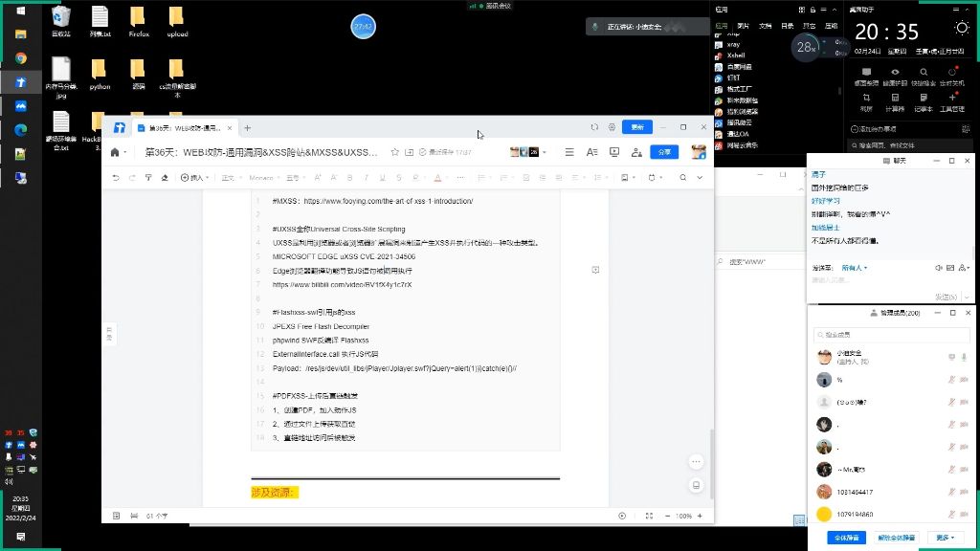Viewport: 980px width, 551px height.
Task: Click the blue Share button
Action: (x=664, y=152)
